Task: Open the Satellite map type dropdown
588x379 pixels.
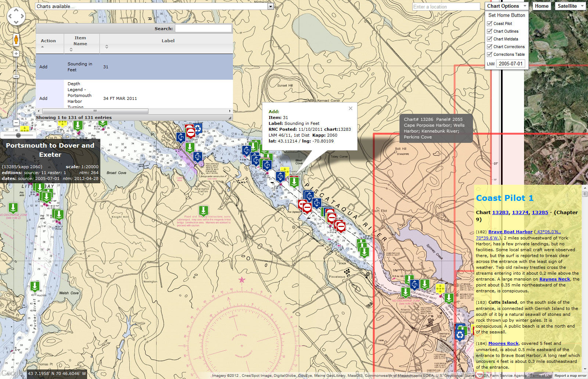Action: [x=570, y=6]
